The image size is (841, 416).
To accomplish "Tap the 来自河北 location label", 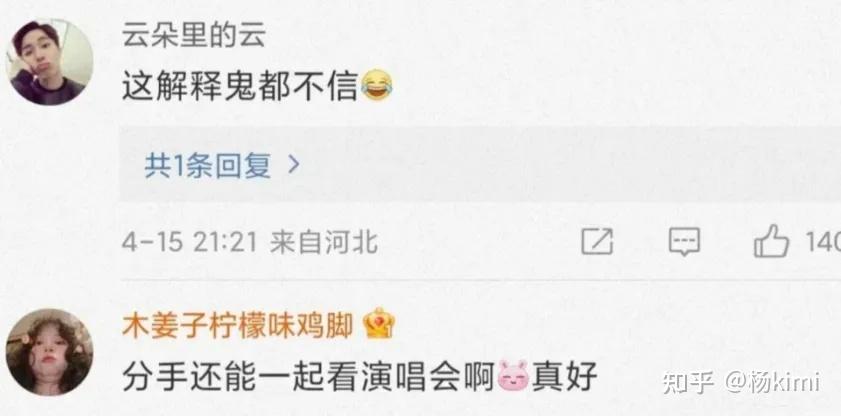I will (324, 243).
